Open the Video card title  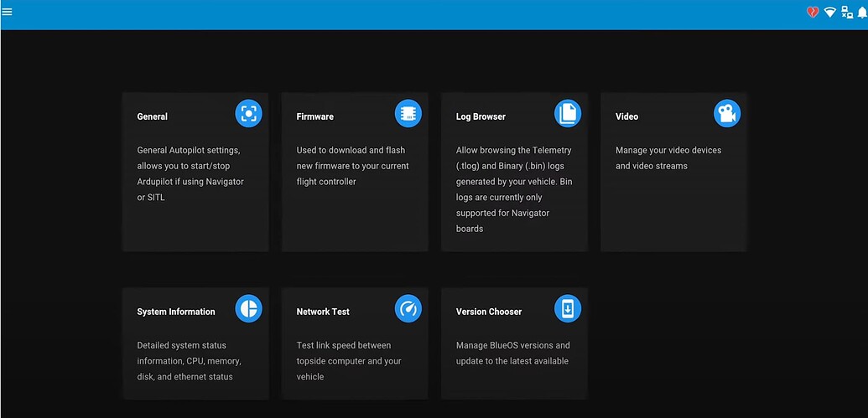626,117
